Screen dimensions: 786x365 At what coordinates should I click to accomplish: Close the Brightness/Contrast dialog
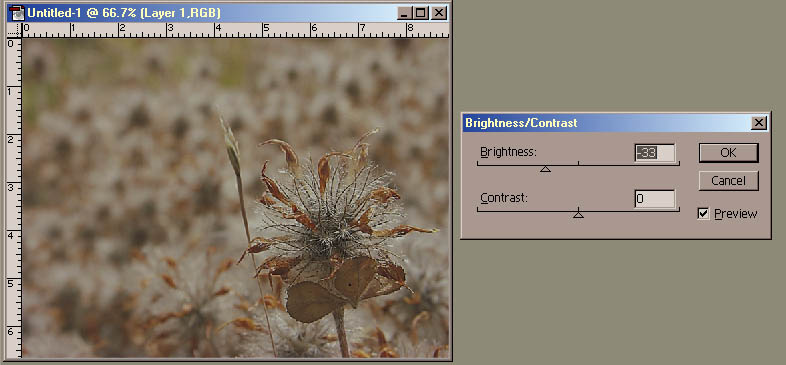point(759,123)
